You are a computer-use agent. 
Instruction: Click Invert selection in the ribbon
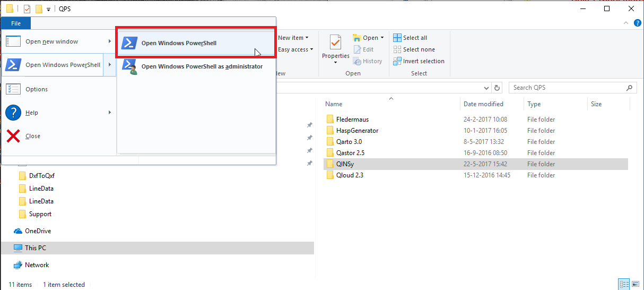pos(419,61)
